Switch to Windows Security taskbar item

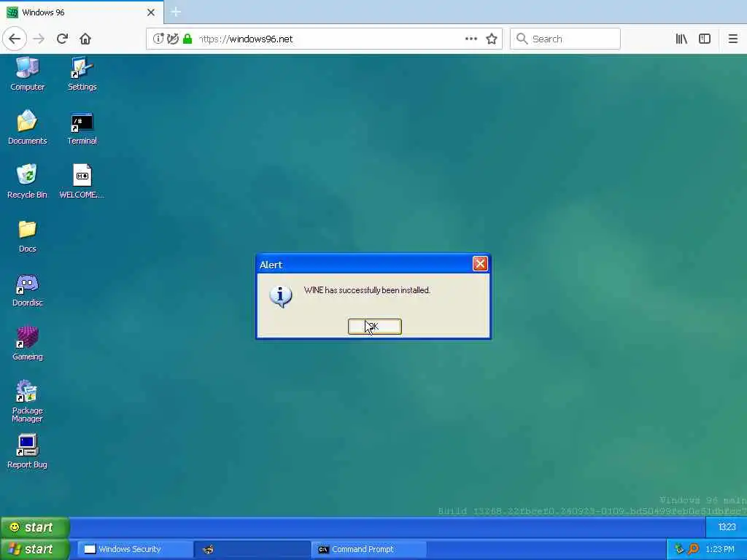tap(135, 549)
